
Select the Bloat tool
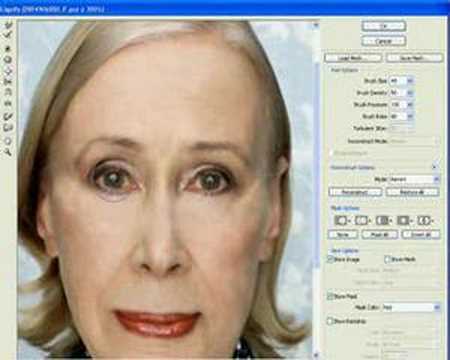[8, 70]
